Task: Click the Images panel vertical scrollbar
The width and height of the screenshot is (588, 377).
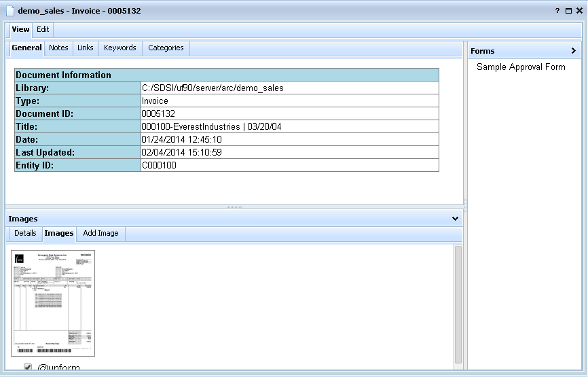Action: point(458,304)
